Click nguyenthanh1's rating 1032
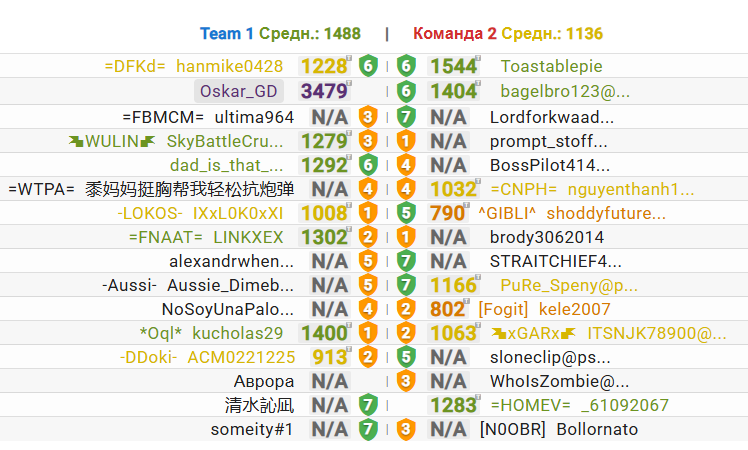Screen dimensions: 748x450 coord(454,189)
